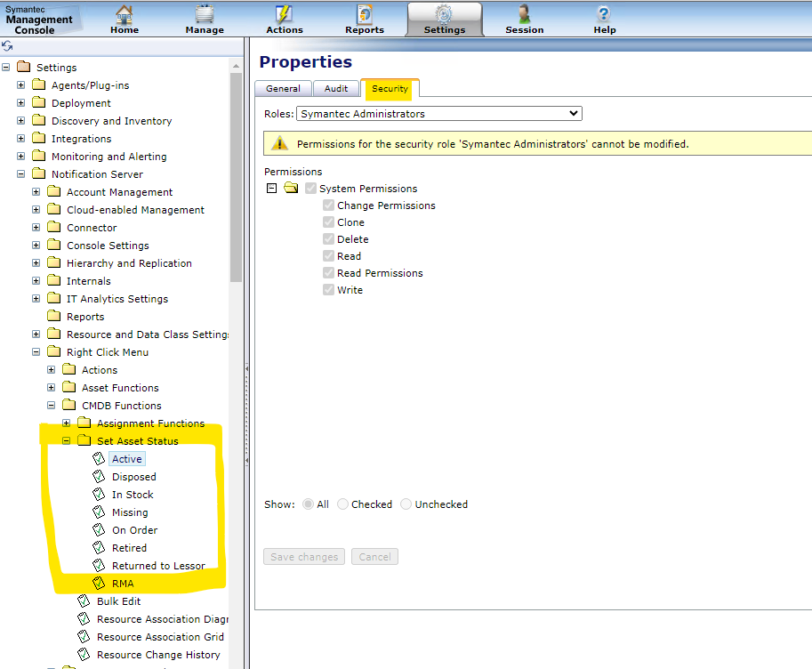Click the Resource Change History icon

click(x=84, y=654)
